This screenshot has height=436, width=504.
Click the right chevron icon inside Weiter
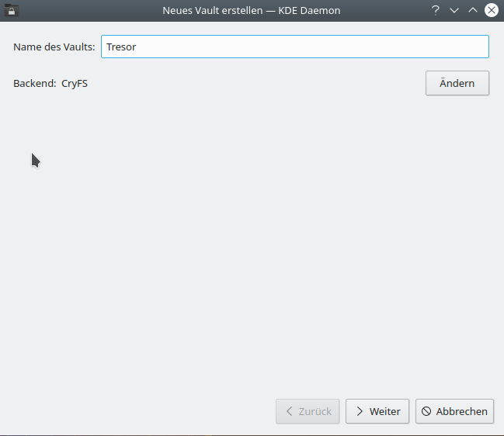[x=360, y=411]
